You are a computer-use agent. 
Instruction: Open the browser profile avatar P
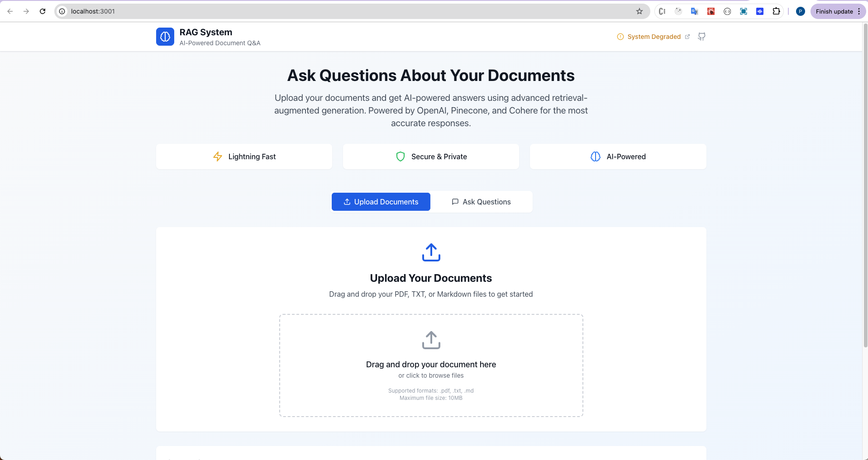pyautogui.click(x=801, y=11)
